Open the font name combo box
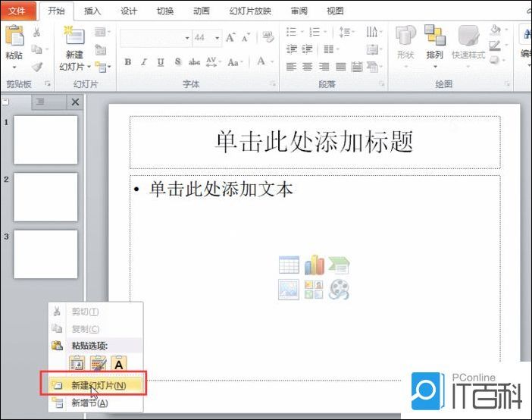This screenshot has height=420, width=532. pos(155,38)
